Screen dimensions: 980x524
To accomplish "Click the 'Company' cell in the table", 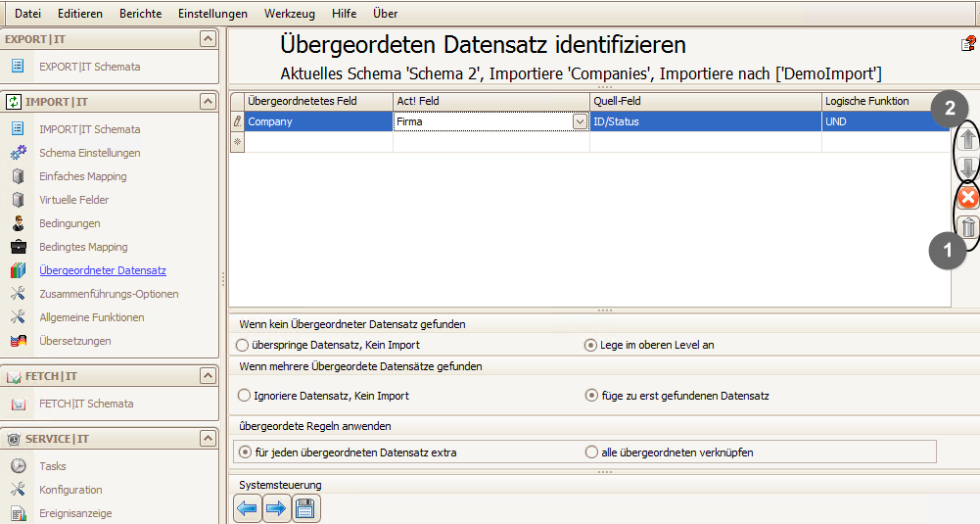I will (x=319, y=121).
